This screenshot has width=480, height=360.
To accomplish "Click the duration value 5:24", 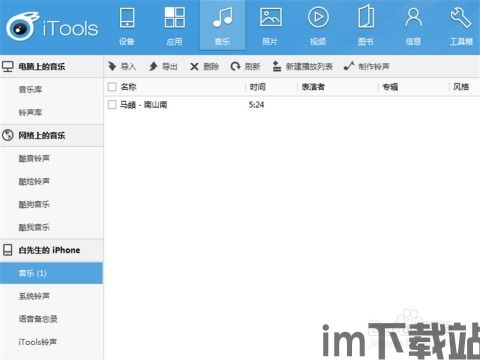I will 256,105.
